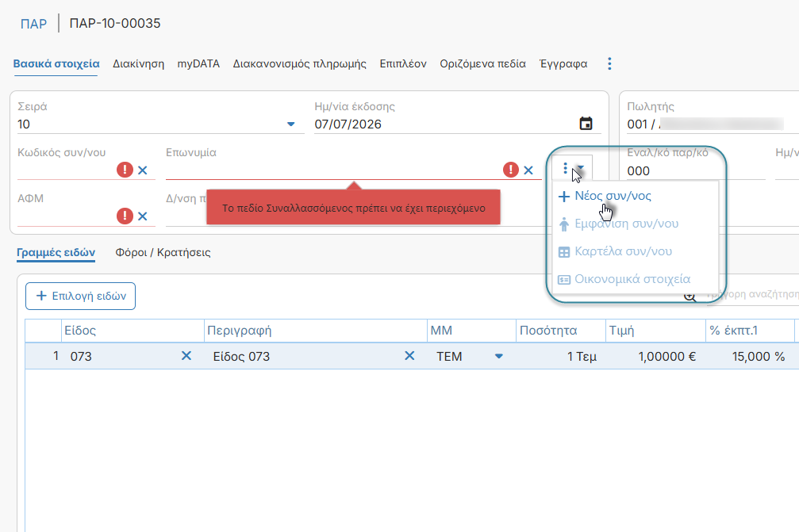Click the quantity cell 1 Τεμ
The height and width of the screenshot is (532, 799).
pyautogui.click(x=560, y=356)
